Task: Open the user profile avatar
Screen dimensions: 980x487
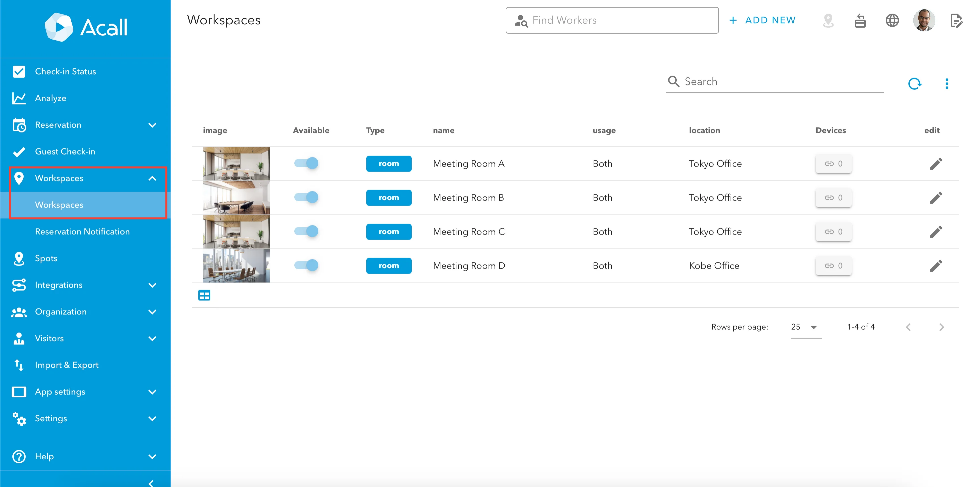Action: pyautogui.click(x=924, y=20)
